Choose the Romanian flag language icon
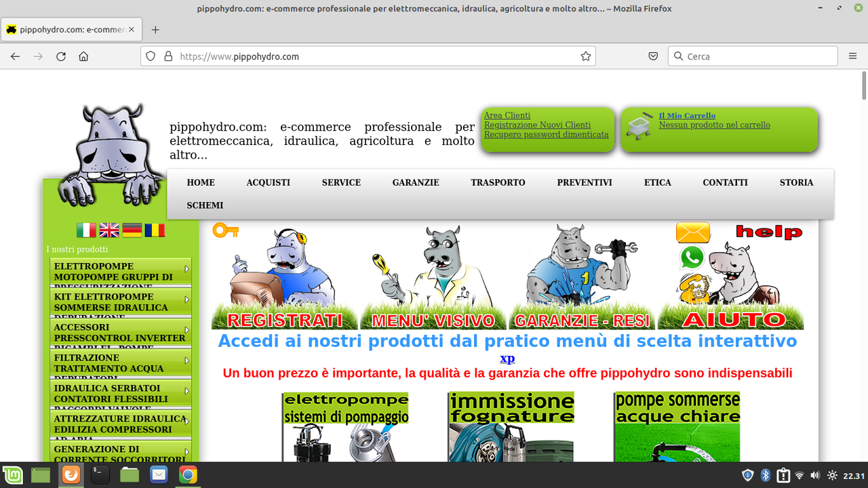Viewport: 868px width, 488px height. click(x=155, y=230)
